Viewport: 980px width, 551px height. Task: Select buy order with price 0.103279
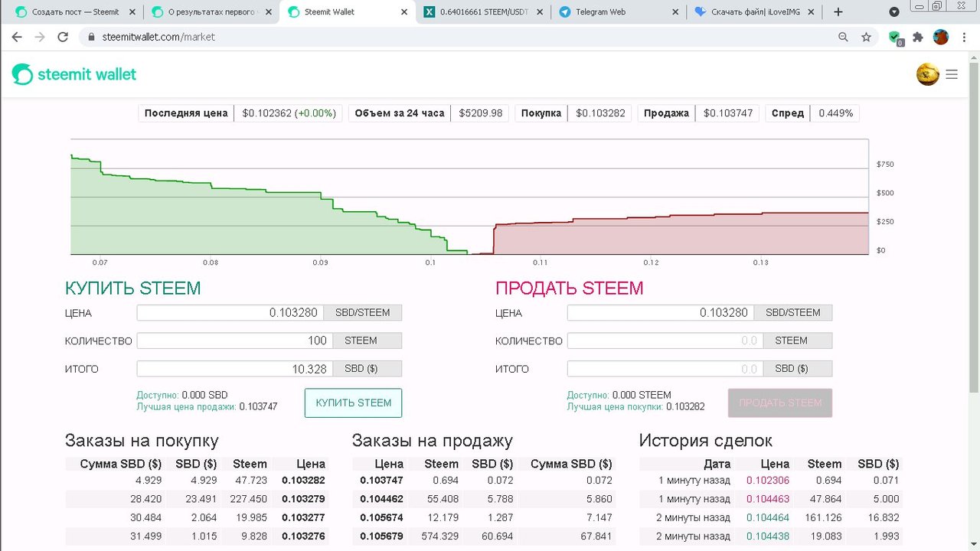tap(197, 499)
